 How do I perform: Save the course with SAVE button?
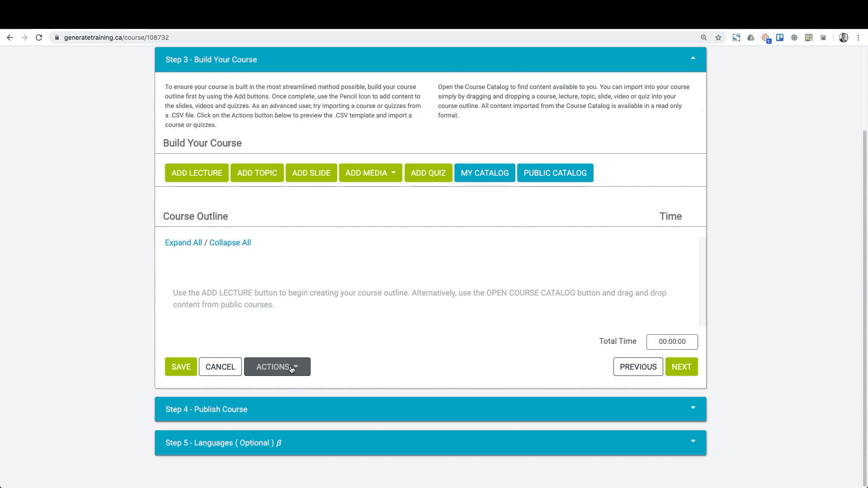(181, 367)
